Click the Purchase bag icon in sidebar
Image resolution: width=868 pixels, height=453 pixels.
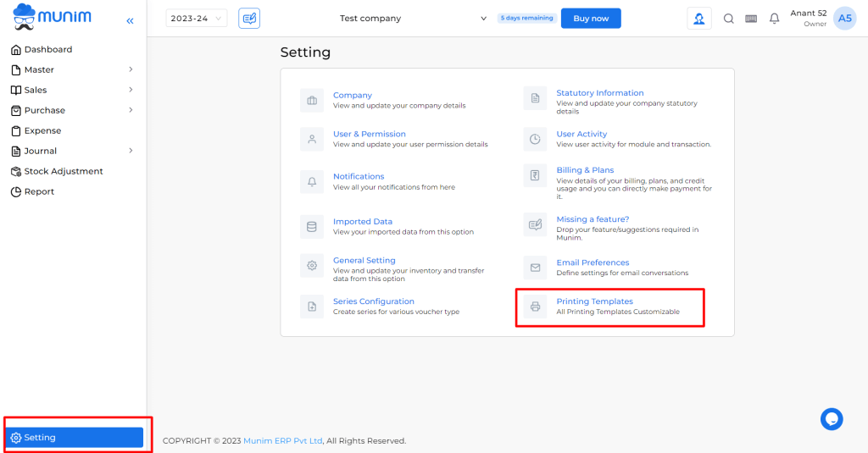pyautogui.click(x=16, y=111)
